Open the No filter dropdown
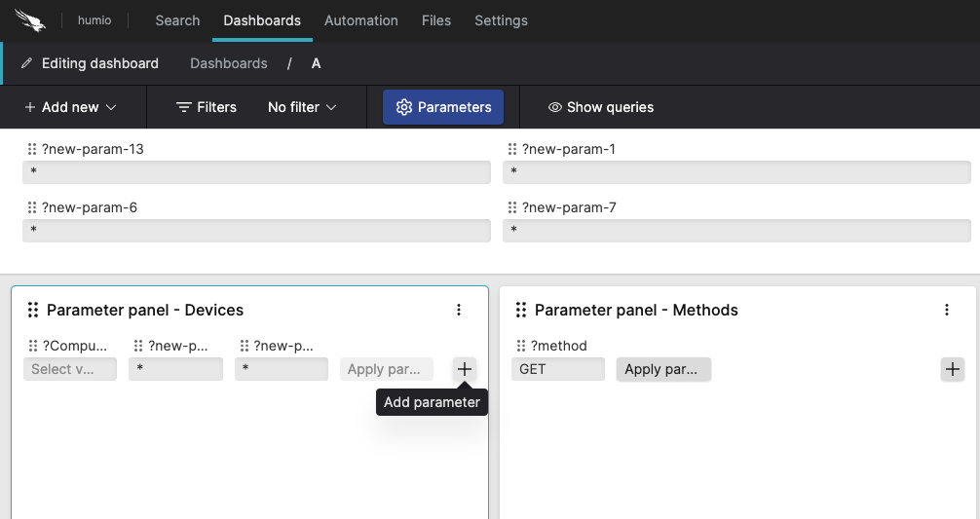 coord(302,107)
